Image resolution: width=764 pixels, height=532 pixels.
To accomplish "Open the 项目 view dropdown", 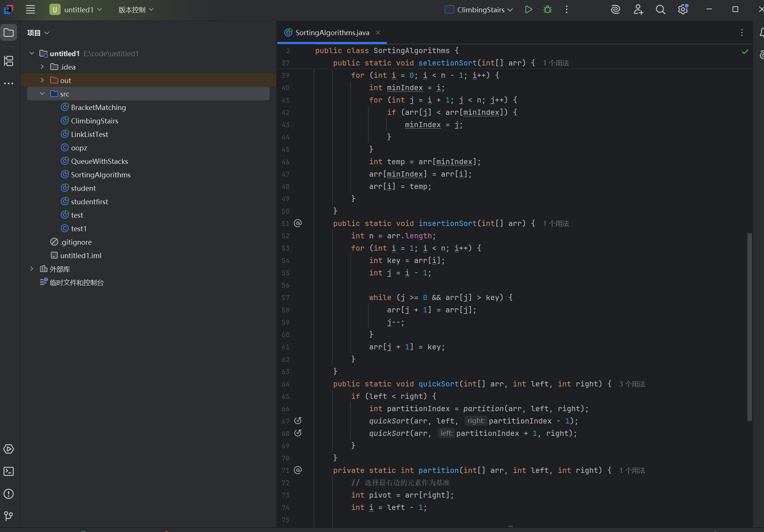I will click(x=38, y=33).
